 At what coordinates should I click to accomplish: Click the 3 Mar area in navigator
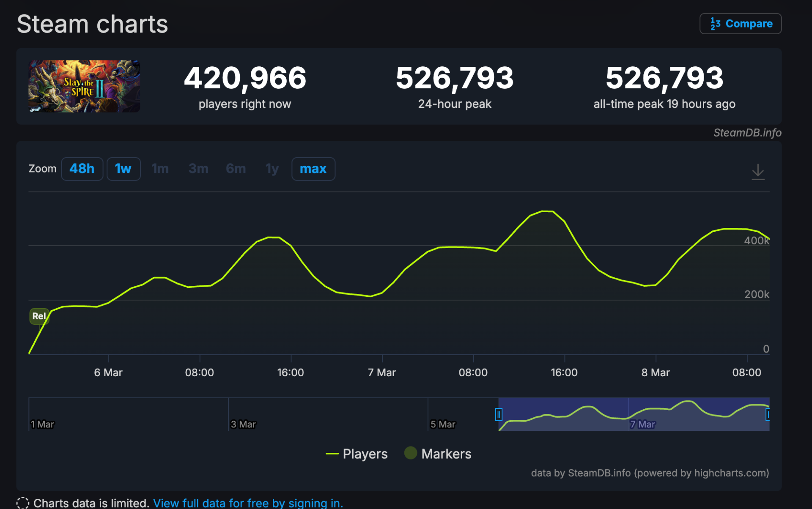[x=244, y=424]
